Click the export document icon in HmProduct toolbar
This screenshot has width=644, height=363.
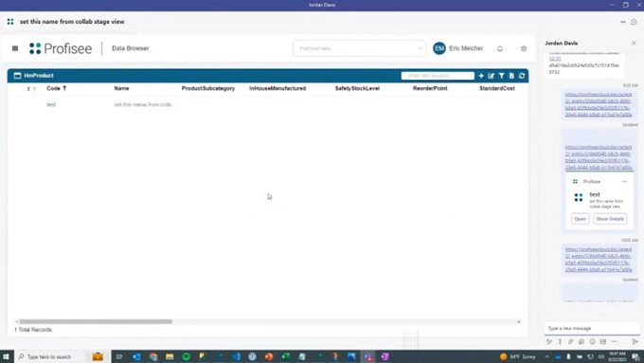(511, 76)
